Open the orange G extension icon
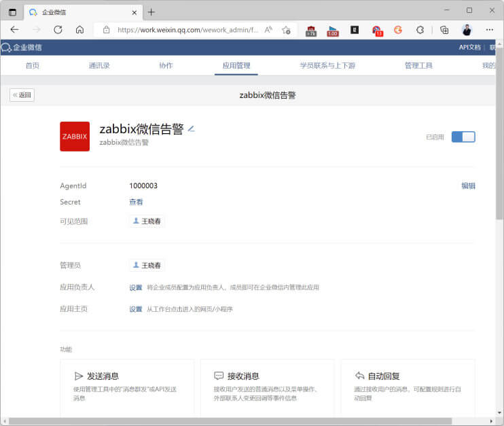This screenshot has height=426, width=504. click(x=398, y=30)
